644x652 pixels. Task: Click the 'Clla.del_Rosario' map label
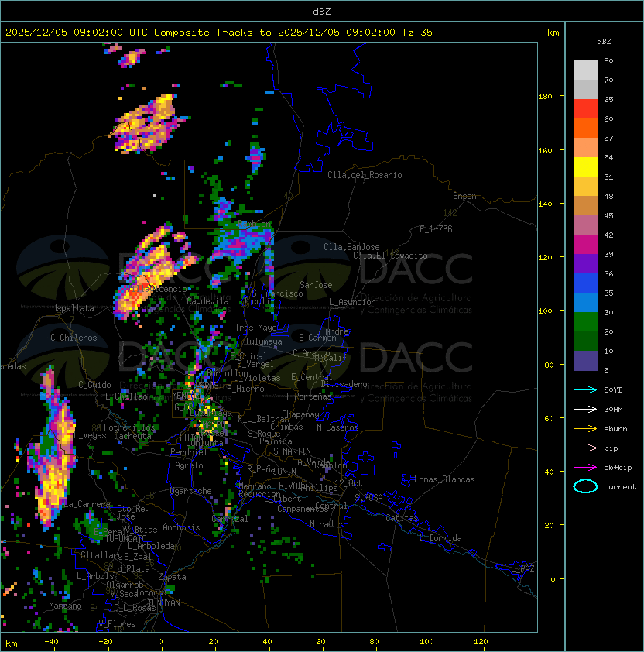[365, 175]
